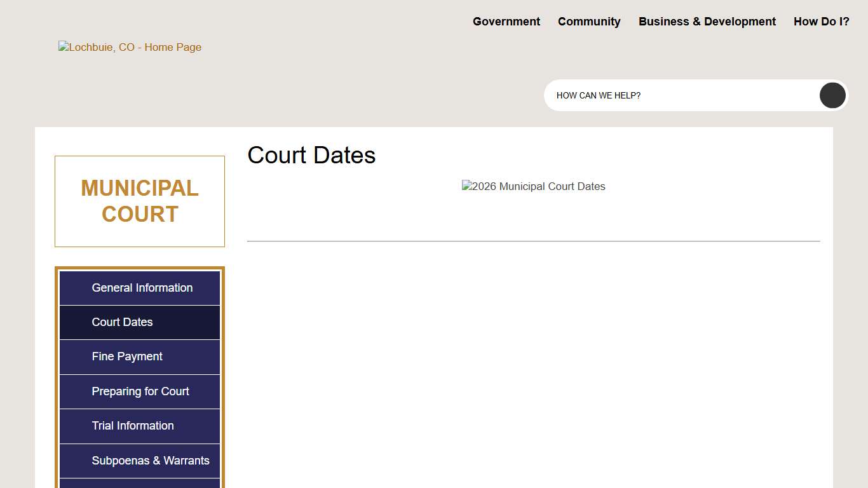
Task: Click the Court Dates page title
Action: pyautogui.click(x=311, y=155)
